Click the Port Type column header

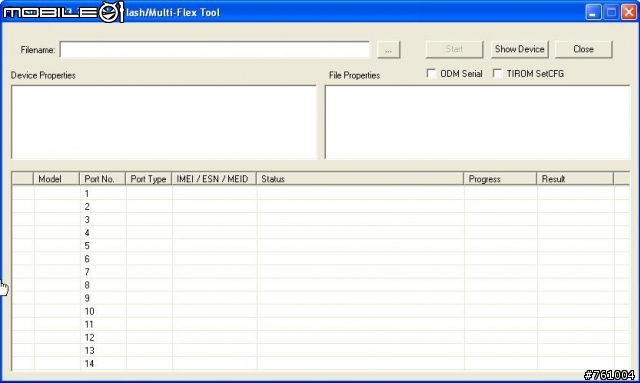tap(149, 179)
